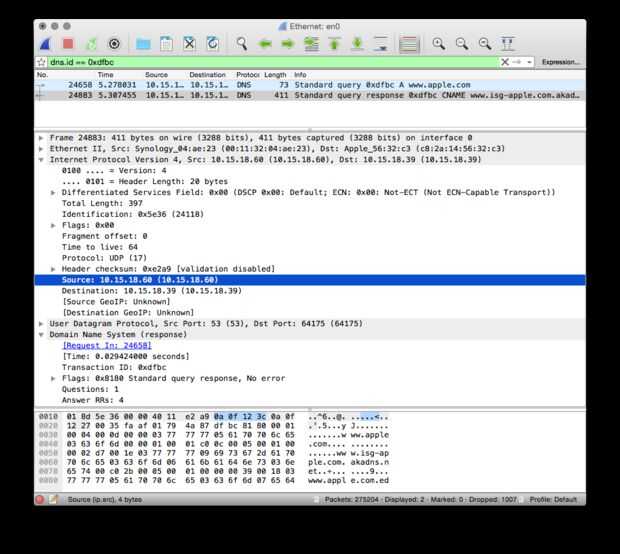This screenshot has height=554, width=620.
Task: Click the Profile: Default status entry
Action: [x=553, y=500]
